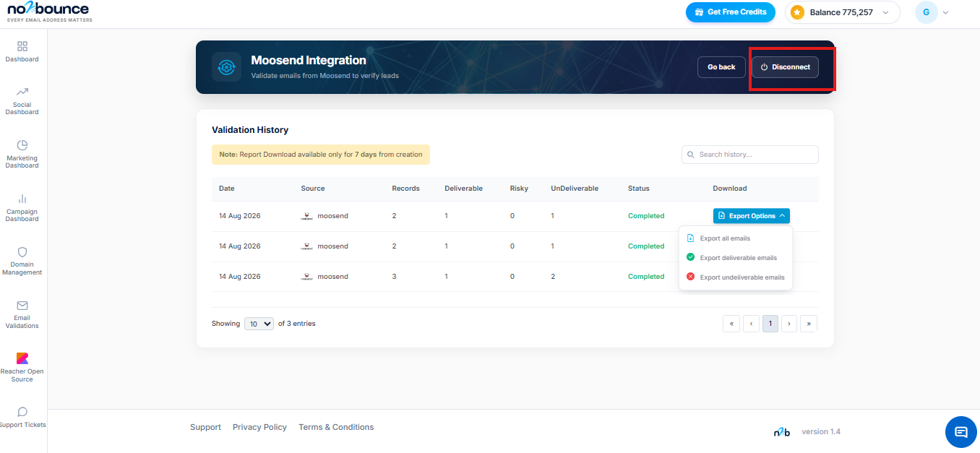
Task: Open the Support footer link
Action: point(205,427)
